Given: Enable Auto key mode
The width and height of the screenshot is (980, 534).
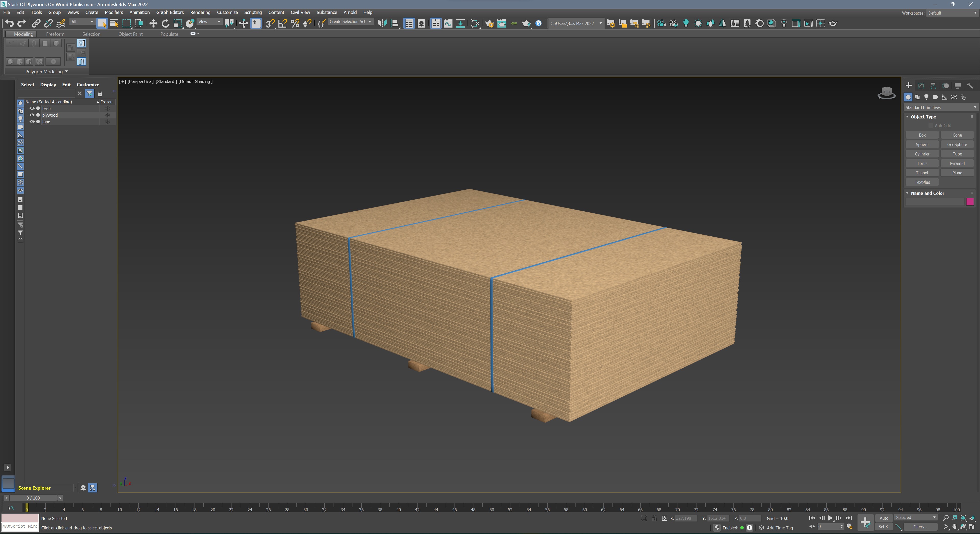Looking at the screenshot, I should [x=884, y=518].
